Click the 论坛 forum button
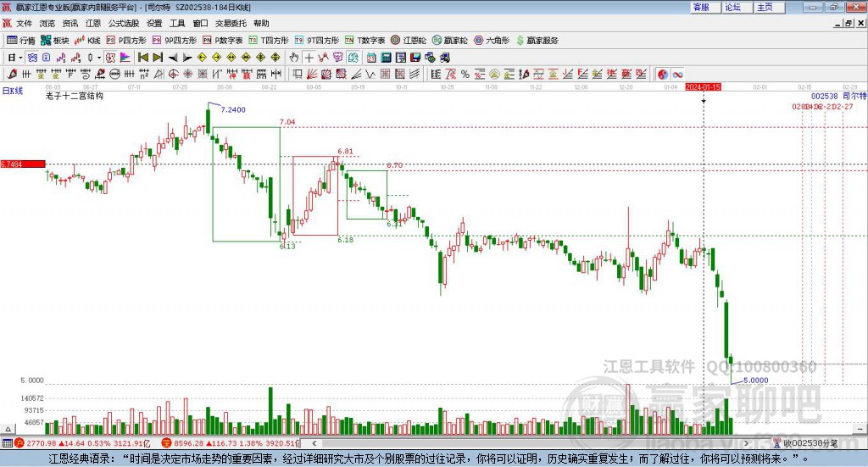Image resolution: width=868 pixels, height=467 pixels. pos(737,7)
